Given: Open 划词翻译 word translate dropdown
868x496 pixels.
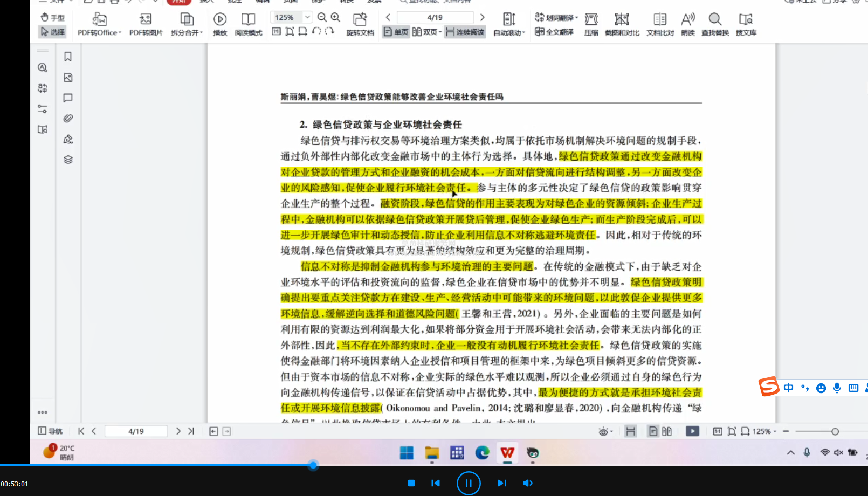Looking at the screenshot, I should point(556,18).
